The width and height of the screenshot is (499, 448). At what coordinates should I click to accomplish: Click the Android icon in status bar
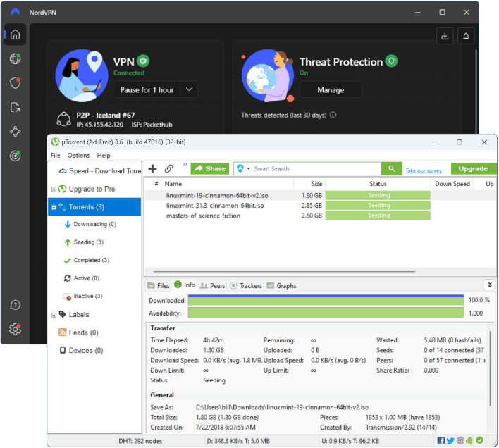pyautogui.click(x=469, y=441)
